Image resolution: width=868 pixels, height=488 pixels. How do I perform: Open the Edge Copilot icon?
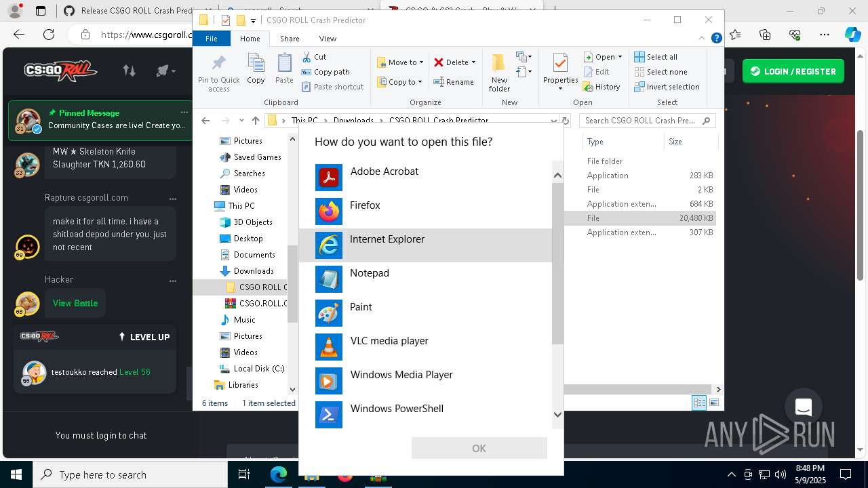852,35
